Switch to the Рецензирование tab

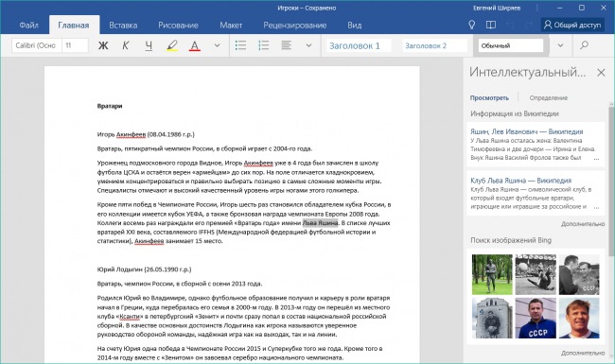[x=295, y=26]
